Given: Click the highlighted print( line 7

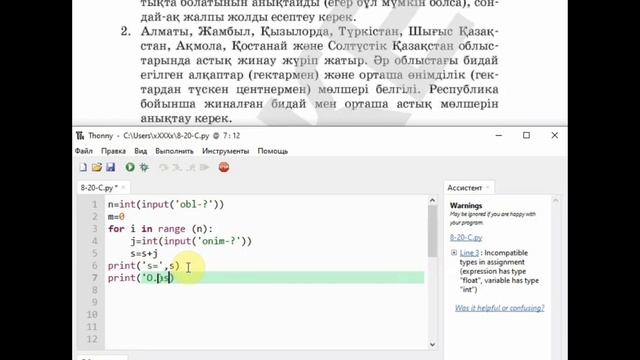Looking at the screenshot, I should [x=265, y=278].
